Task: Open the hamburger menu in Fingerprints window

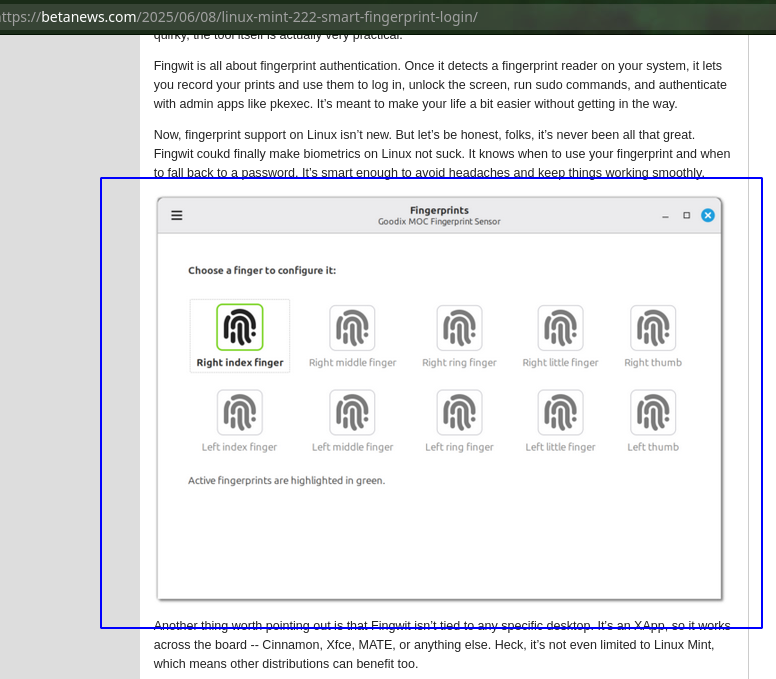Action: [177, 215]
